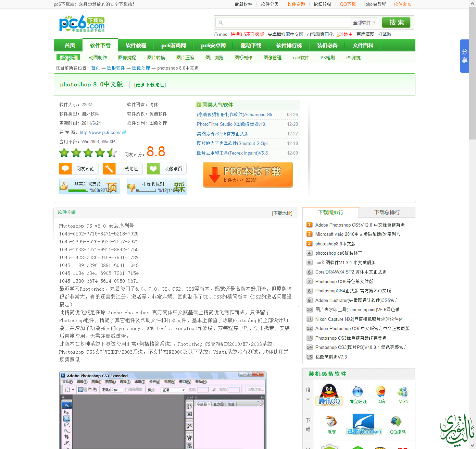476x449 pixels.
Task: Open the marquee tool preset arrow in the Photoshop preview
Action: (73, 390)
